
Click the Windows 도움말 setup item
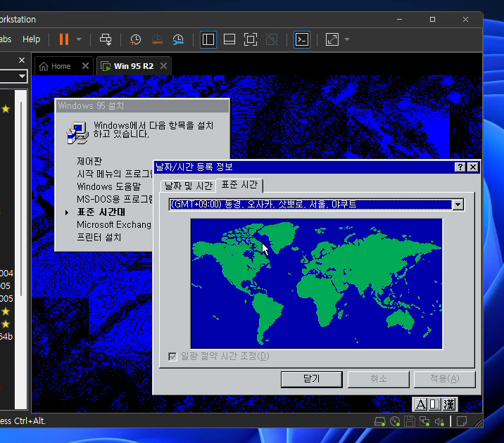[x=108, y=186]
